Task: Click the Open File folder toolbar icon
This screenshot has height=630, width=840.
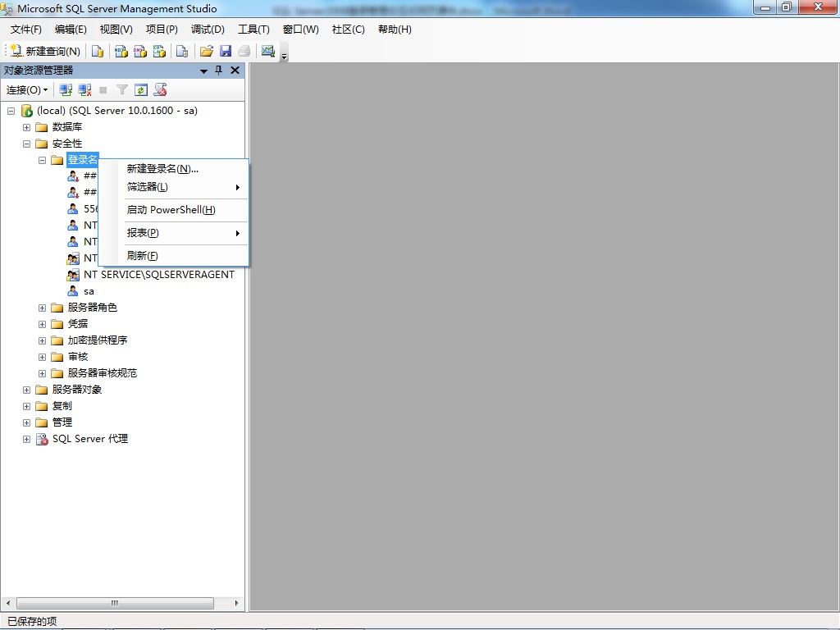Action: pyautogui.click(x=206, y=51)
